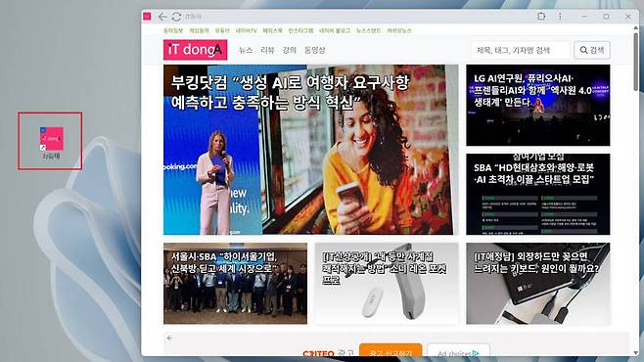Open the 뉴스스탠드 link
This screenshot has height=362, width=644.
(368, 30)
